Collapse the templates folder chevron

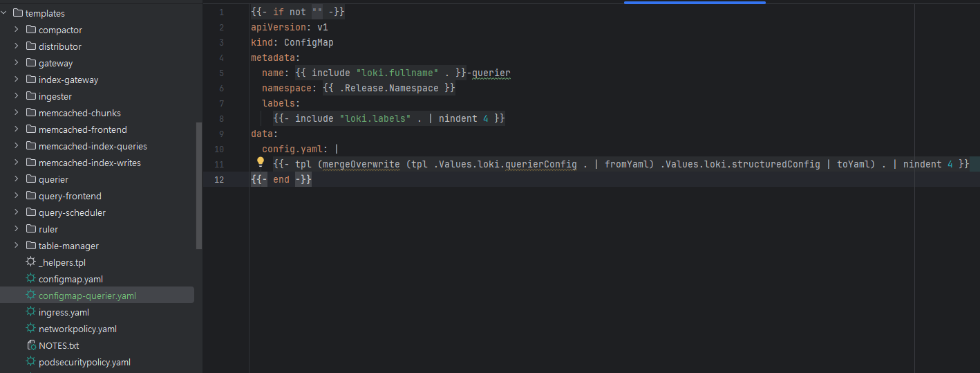point(5,13)
